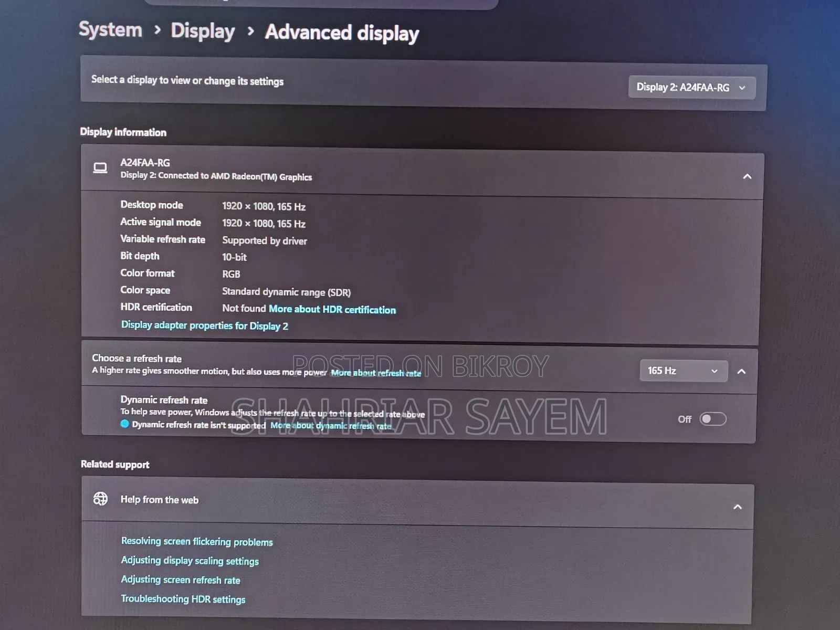The height and width of the screenshot is (630, 840).
Task: Go to Display in the breadcrumb
Action: [x=203, y=31]
